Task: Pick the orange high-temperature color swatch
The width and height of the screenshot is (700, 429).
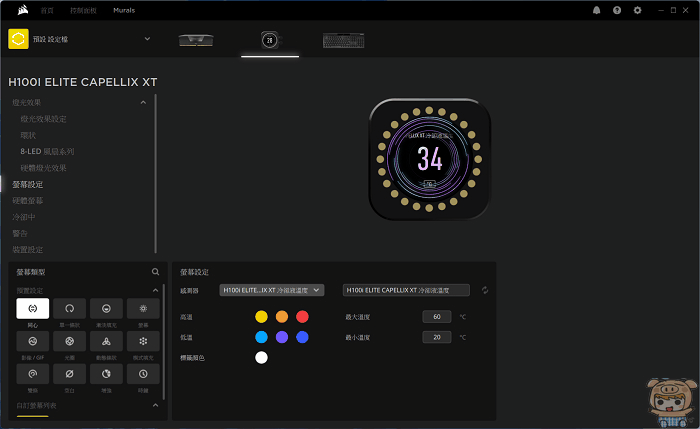Action: tap(282, 317)
